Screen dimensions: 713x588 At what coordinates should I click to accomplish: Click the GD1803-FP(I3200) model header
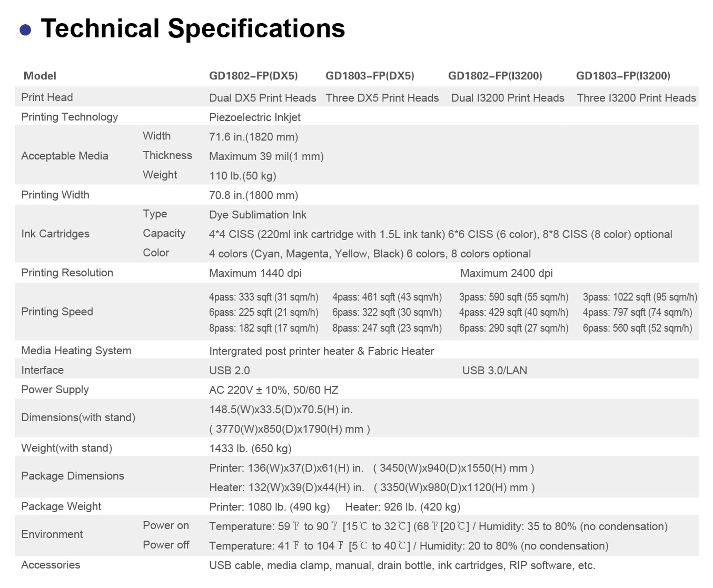coord(623,76)
